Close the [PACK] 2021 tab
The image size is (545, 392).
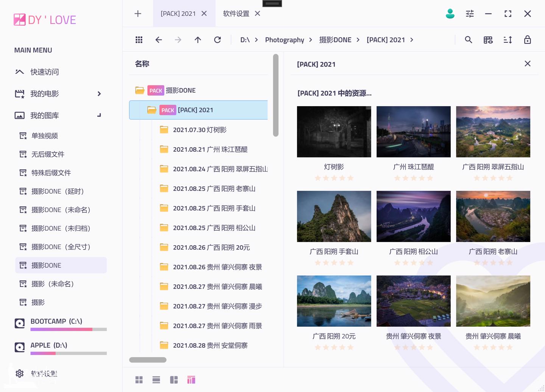[x=204, y=14]
